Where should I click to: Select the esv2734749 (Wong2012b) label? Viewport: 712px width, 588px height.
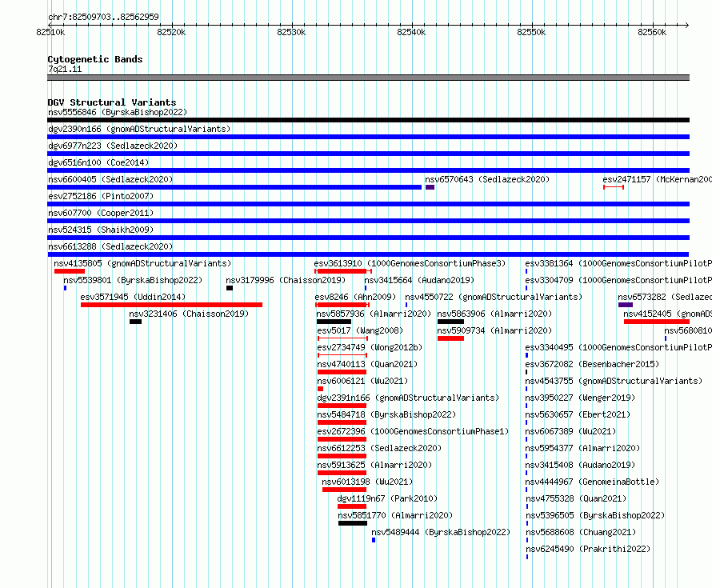(x=370, y=347)
